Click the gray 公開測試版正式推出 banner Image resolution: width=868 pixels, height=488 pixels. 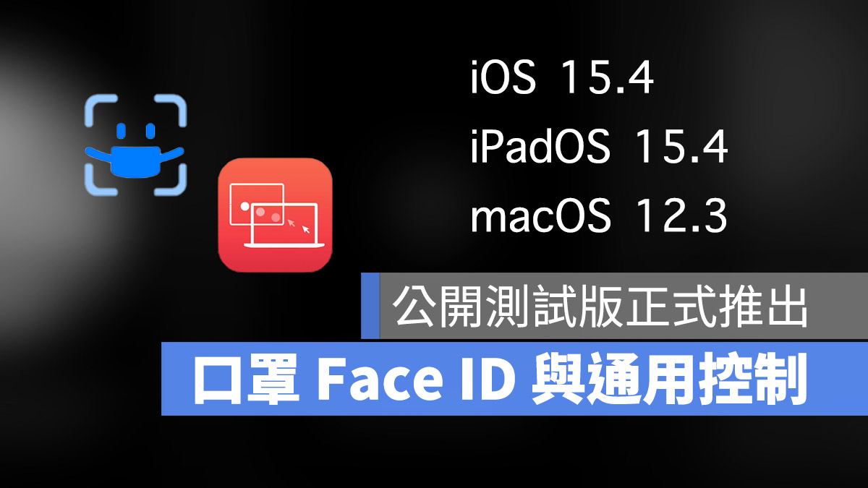click(x=614, y=306)
